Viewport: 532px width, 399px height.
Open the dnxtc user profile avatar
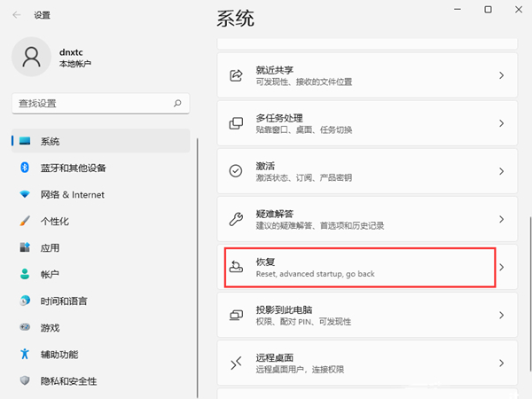31,57
